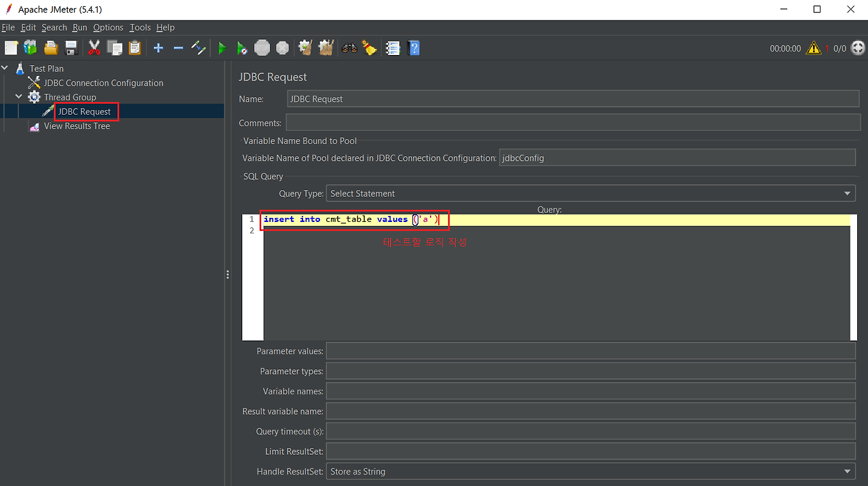This screenshot has width=868, height=486.
Task: Open the Help menu
Action: 165,27
